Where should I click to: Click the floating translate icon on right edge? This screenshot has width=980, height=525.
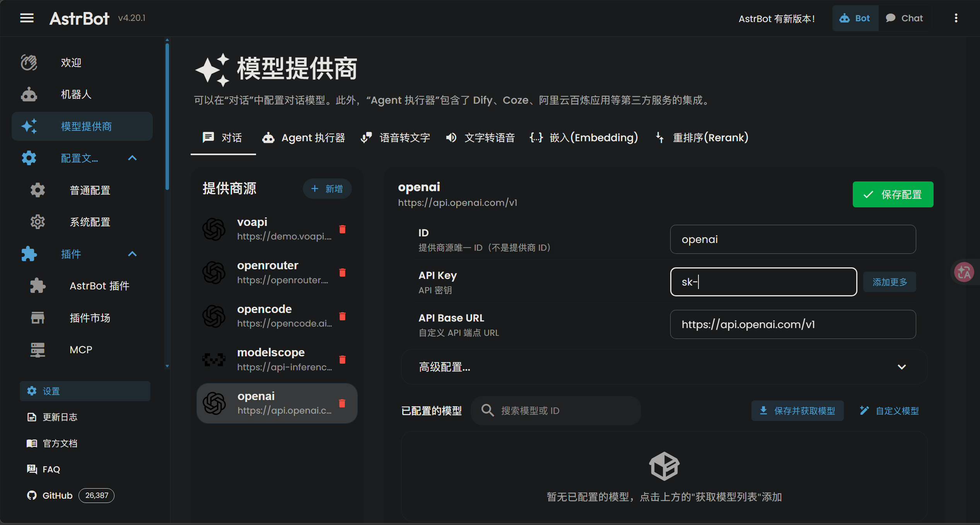point(964,272)
